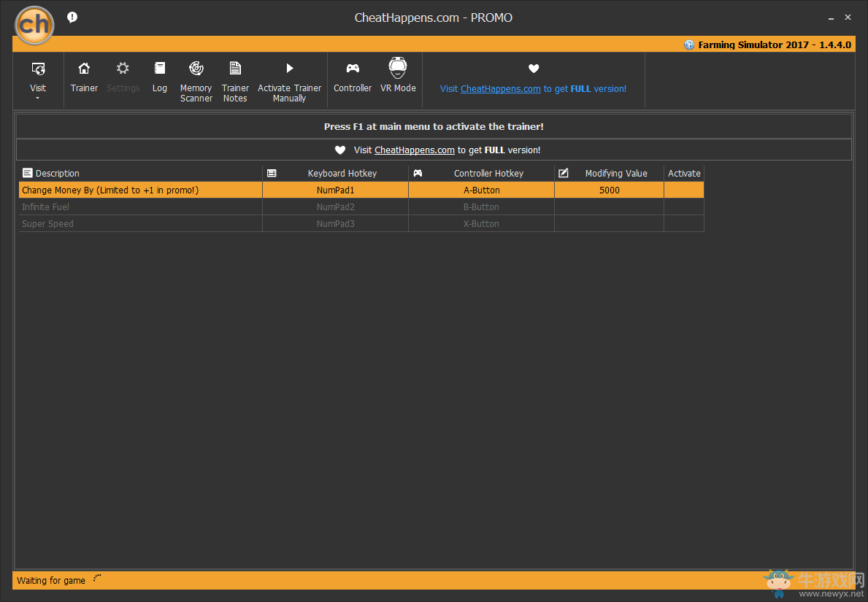Click the Keyboard Hotkey column header
Image resolution: width=868 pixels, height=602 pixels.
pyautogui.click(x=336, y=173)
